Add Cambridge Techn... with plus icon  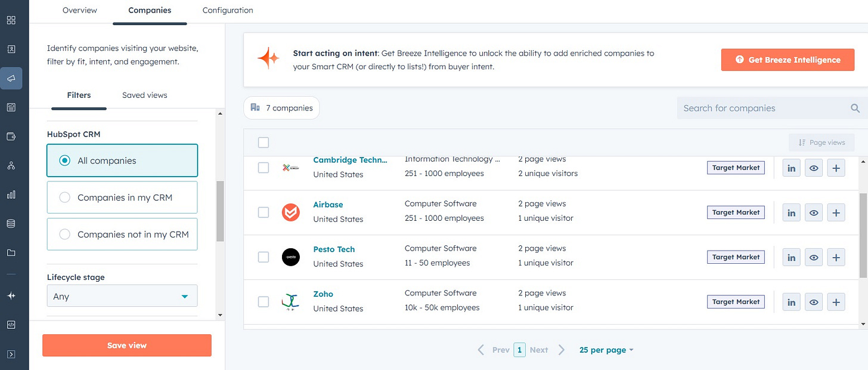(x=836, y=168)
